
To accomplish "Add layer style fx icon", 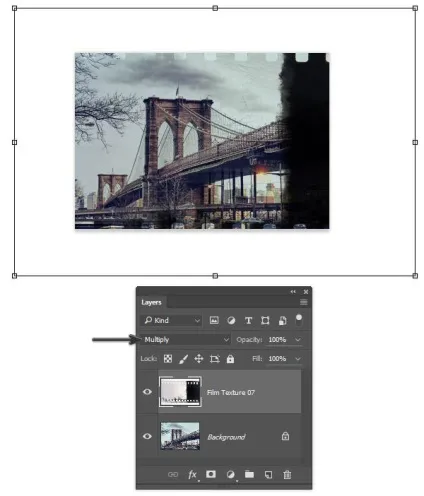I will [x=192, y=474].
